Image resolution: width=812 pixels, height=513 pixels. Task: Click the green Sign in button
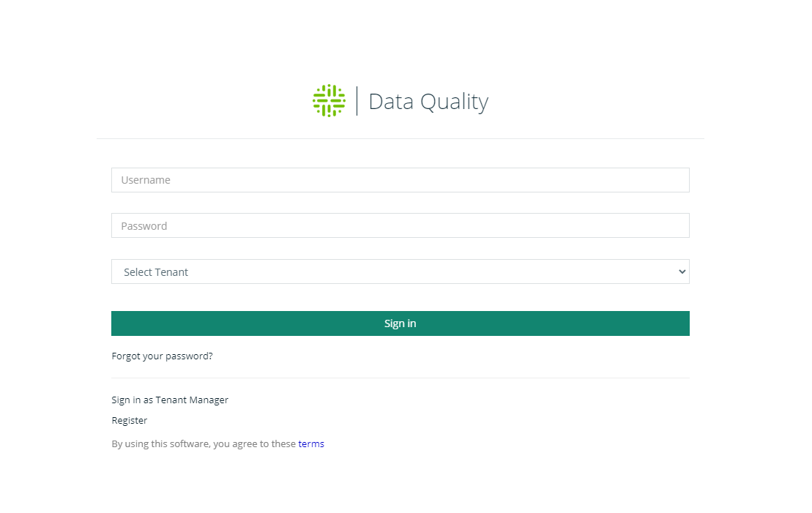point(401,323)
